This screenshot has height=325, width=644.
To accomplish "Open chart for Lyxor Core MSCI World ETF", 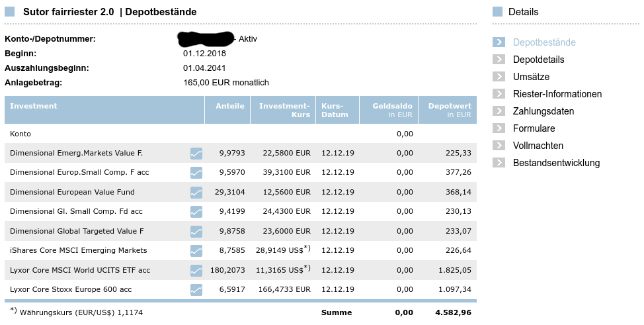I will pyautogui.click(x=196, y=270).
